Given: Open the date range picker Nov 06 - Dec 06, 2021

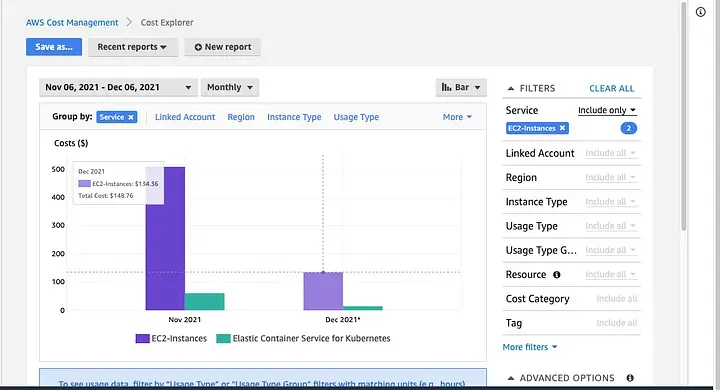Looking at the screenshot, I should coord(118,87).
